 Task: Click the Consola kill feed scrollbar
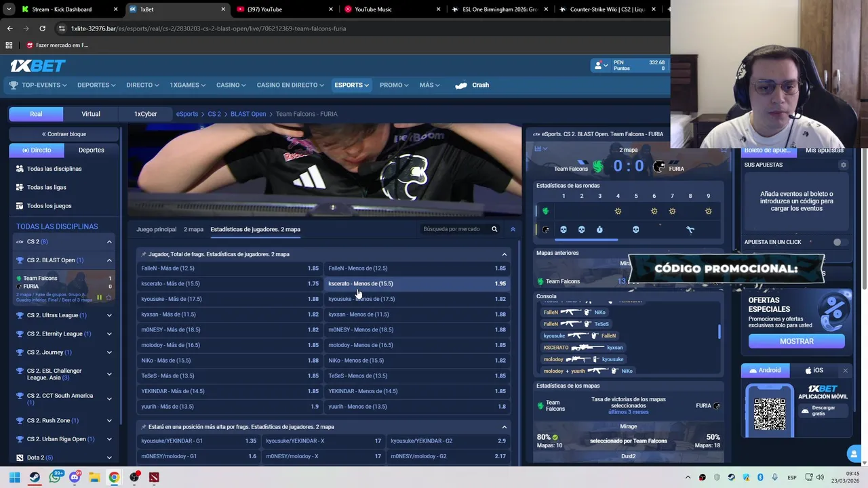tap(719, 332)
